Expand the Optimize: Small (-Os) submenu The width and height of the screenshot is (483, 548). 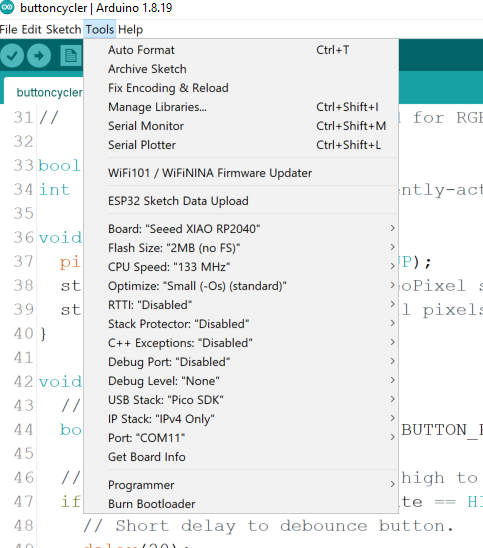coord(241,286)
